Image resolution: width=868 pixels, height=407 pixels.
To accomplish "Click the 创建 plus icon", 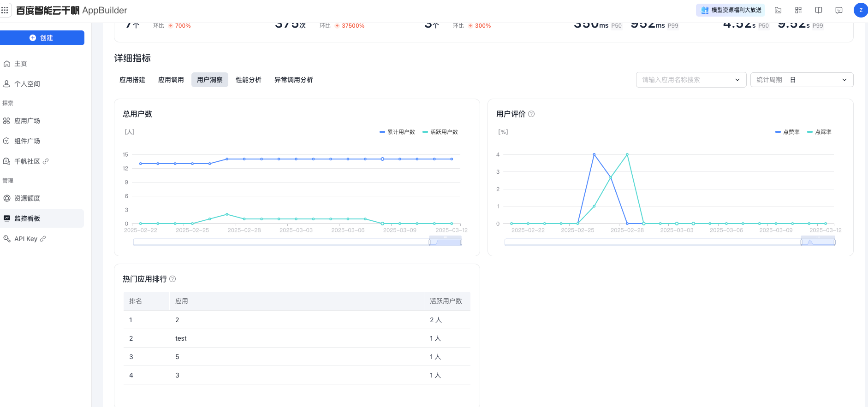I will point(33,38).
